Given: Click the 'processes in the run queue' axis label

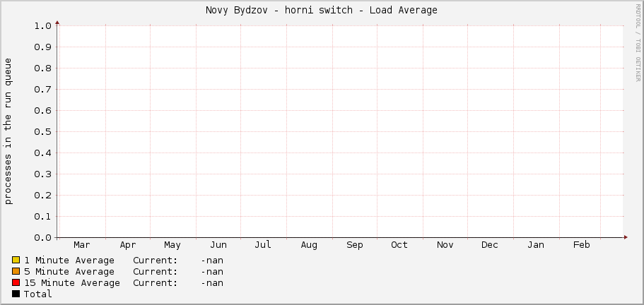Looking at the screenshot, I should coord(8,131).
